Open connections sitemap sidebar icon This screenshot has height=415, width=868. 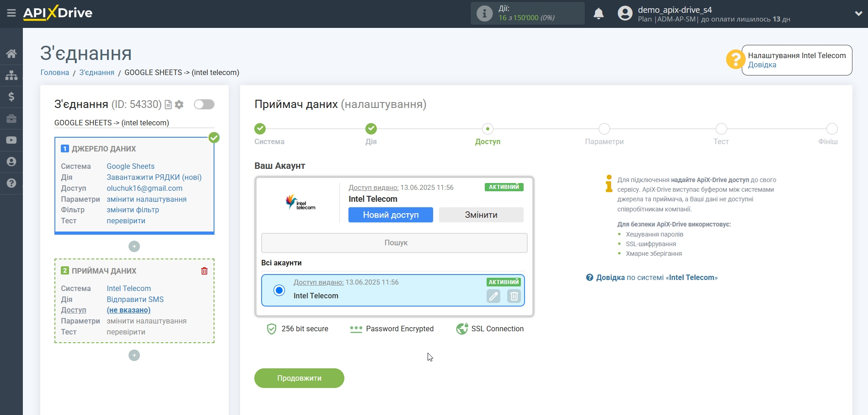coord(11,75)
